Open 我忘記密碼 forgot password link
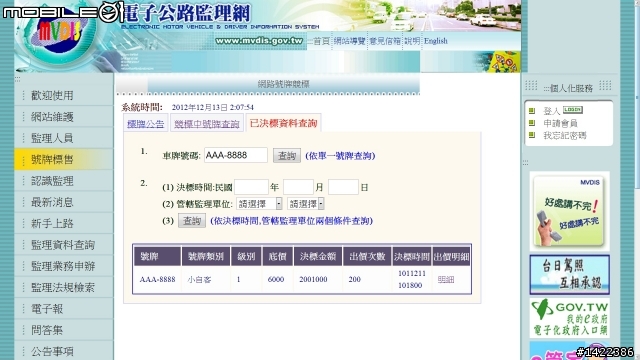The height and width of the screenshot is (360, 640). (564, 136)
